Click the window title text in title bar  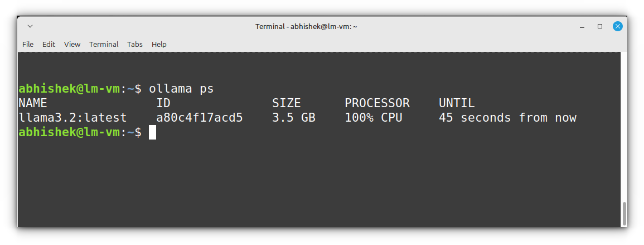pyautogui.click(x=306, y=26)
